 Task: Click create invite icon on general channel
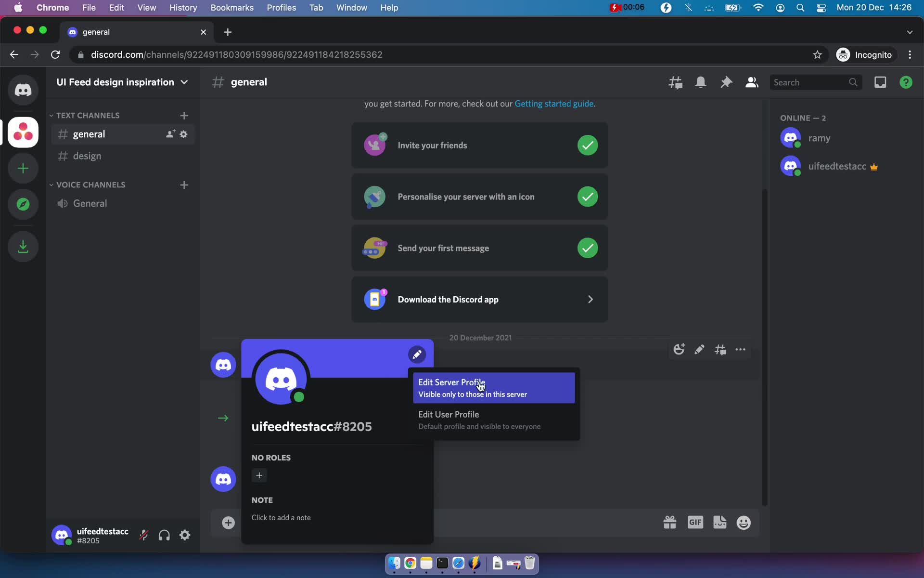[170, 134]
